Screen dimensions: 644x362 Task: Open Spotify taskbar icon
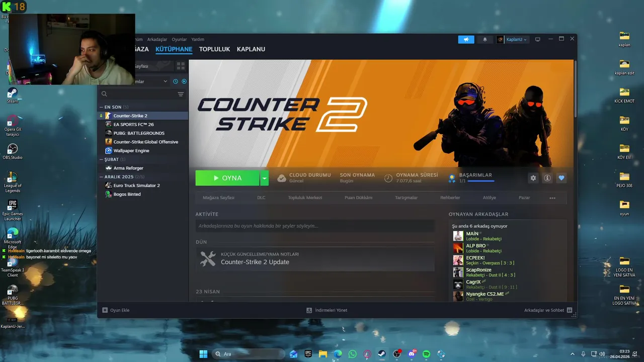tap(426, 354)
